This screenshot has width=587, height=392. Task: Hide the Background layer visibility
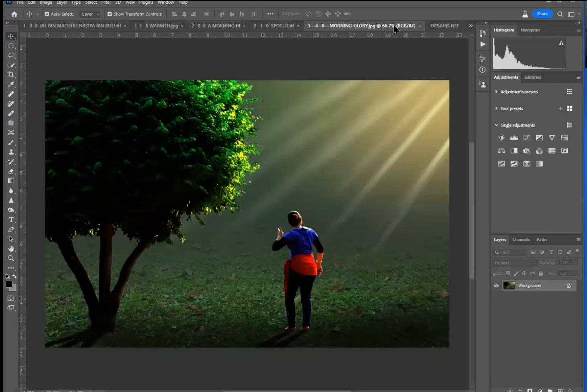(x=496, y=286)
